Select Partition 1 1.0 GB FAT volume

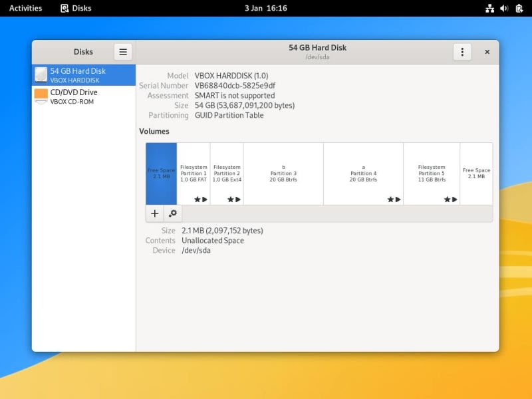tap(194, 174)
